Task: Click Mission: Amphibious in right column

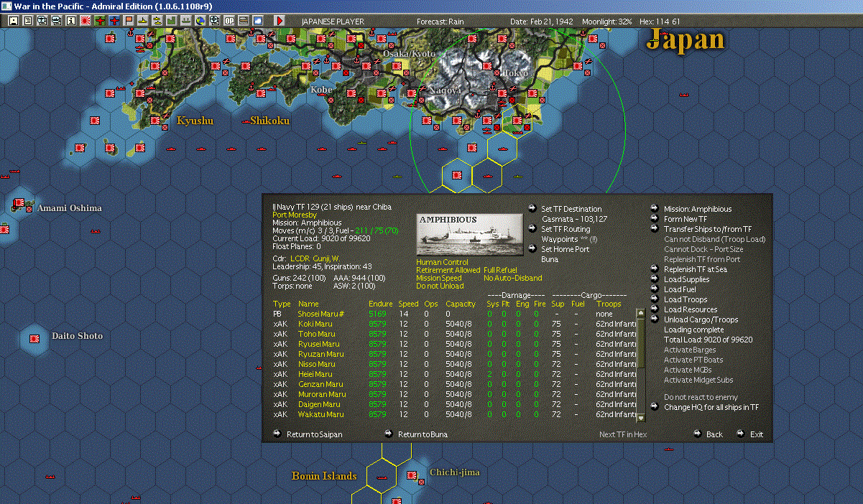Action: click(x=698, y=209)
